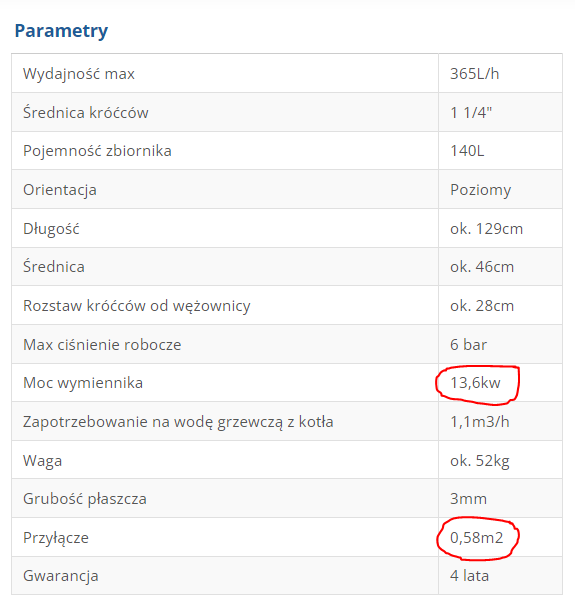Screen dimensions: 575x613
Task: Click the 140L capacity value
Action: point(467,151)
